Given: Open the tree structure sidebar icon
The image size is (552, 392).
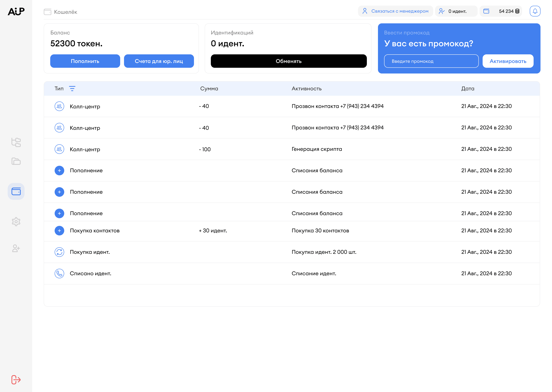Looking at the screenshot, I should [16, 142].
